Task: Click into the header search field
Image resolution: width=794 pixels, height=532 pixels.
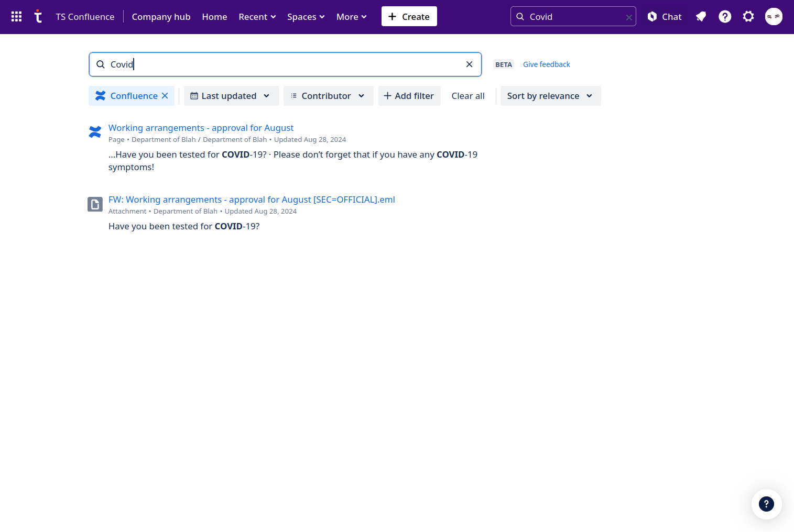Action: 572,17
